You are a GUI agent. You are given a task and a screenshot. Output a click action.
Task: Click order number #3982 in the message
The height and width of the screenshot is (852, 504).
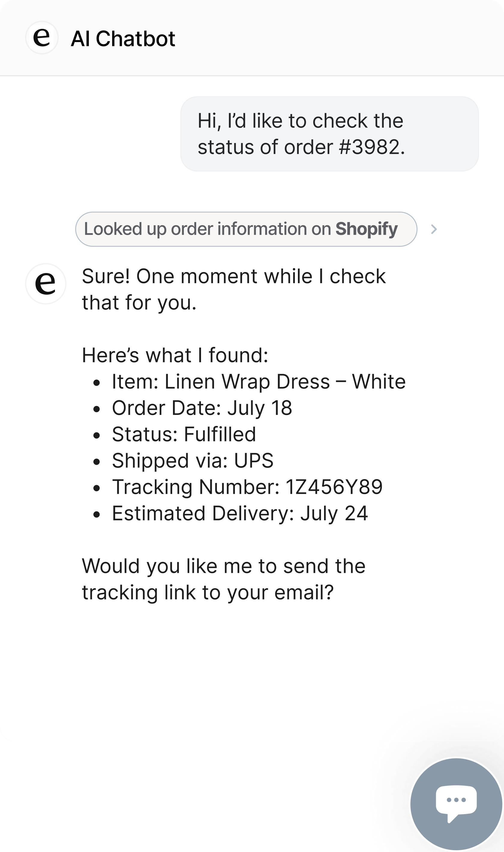[x=371, y=147]
